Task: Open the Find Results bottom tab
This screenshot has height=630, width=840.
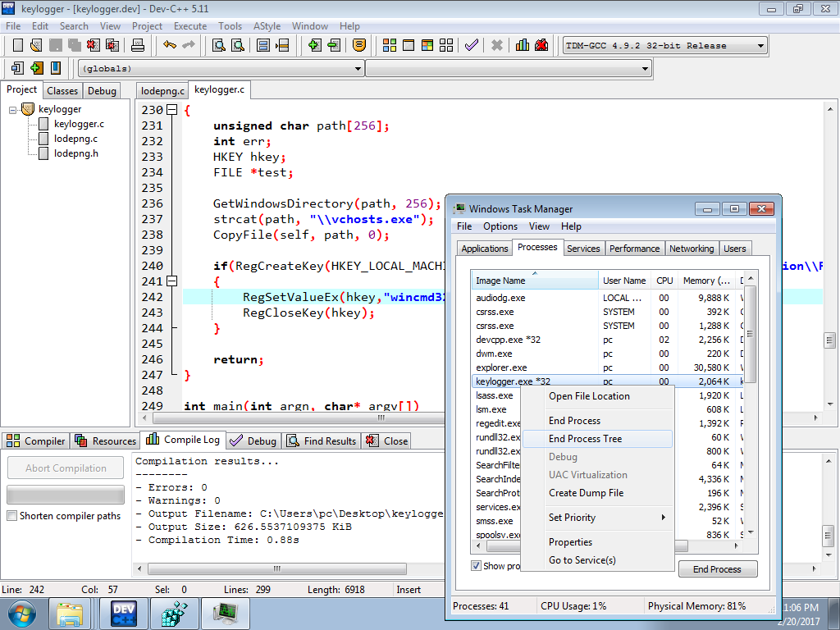Action: pyautogui.click(x=322, y=441)
